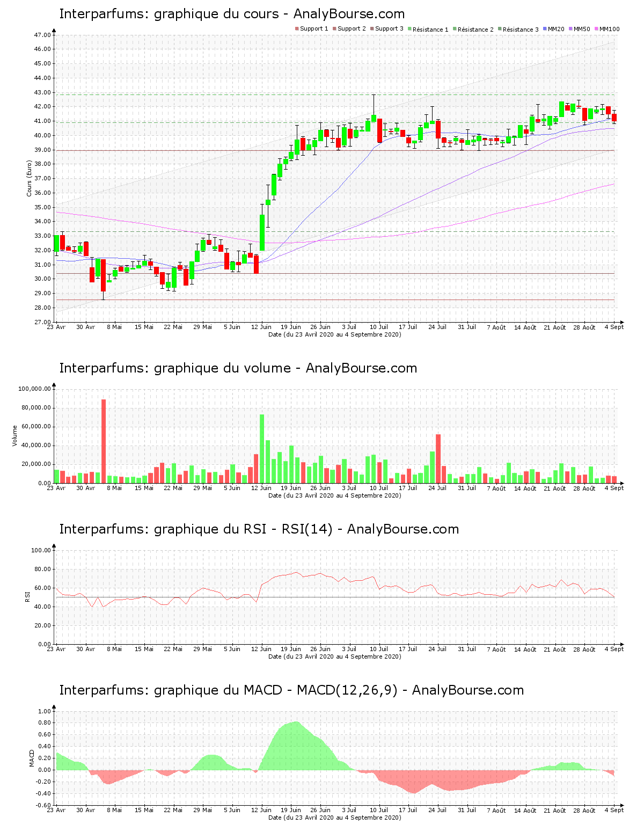The height and width of the screenshot is (832, 644).
Task: Click the '100,000.00' volume axis value
Action: 34,389
